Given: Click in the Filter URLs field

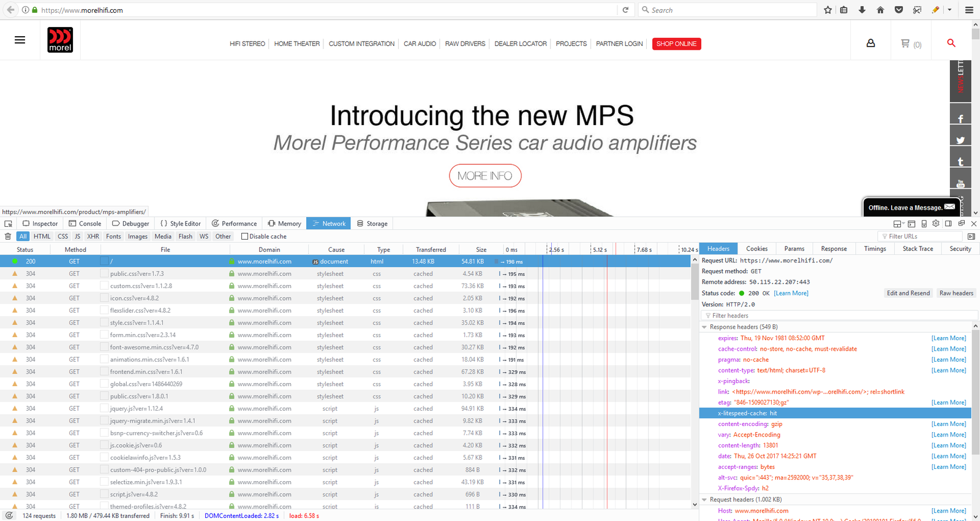Looking at the screenshot, I should point(921,237).
